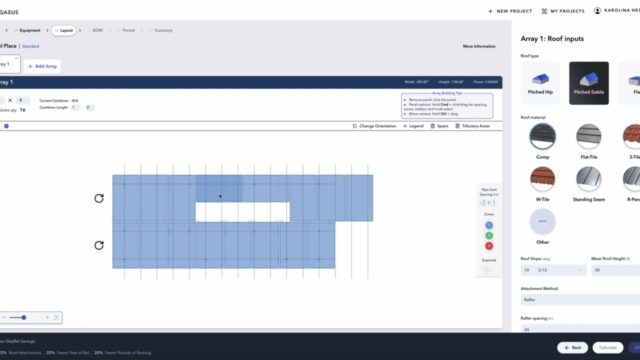The width and height of the screenshot is (640, 360).
Task: Toggle the blue zone circle
Action: point(489,225)
